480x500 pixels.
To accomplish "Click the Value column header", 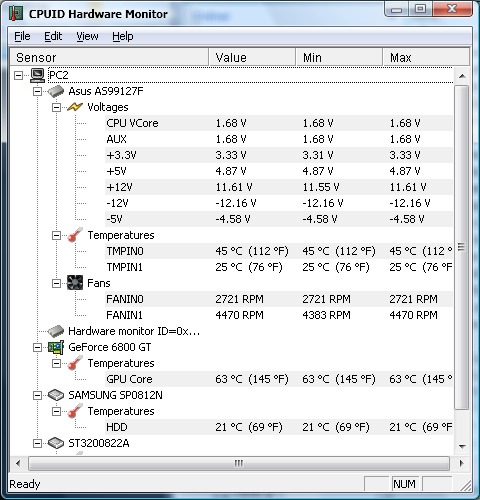I will pyautogui.click(x=252, y=57).
